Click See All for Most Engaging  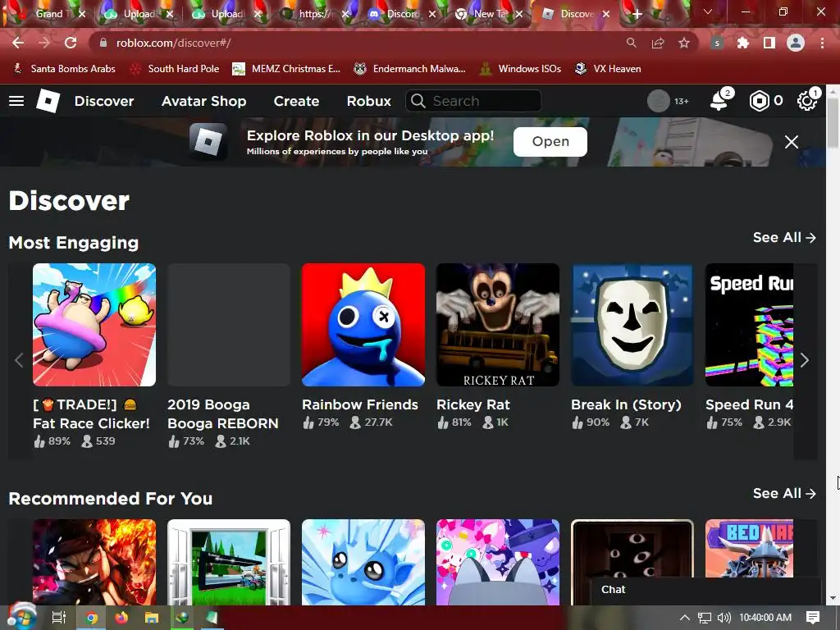point(784,237)
